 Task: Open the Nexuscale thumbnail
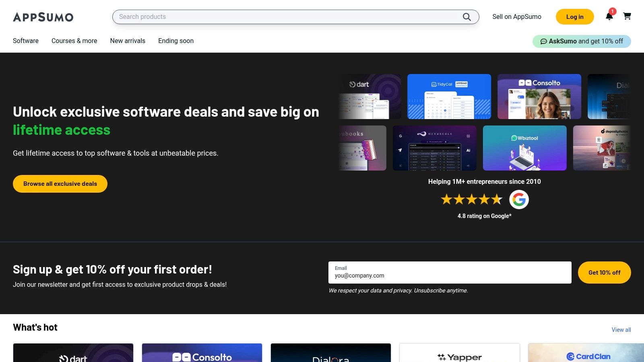(x=435, y=148)
